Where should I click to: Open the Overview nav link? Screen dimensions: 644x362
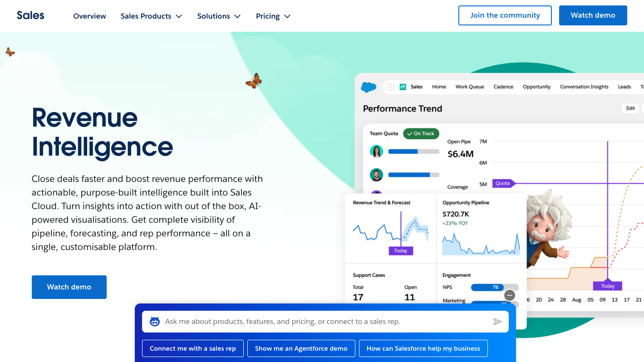pyautogui.click(x=90, y=16)
